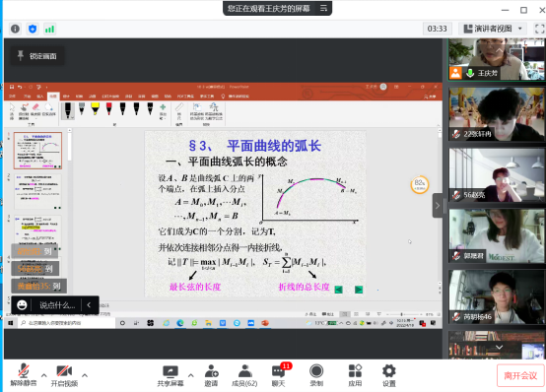Expand the speaker view (演讲者视图) dropdown
The width and height of the screenshot is (546, 392).
[x=494, y=29]
